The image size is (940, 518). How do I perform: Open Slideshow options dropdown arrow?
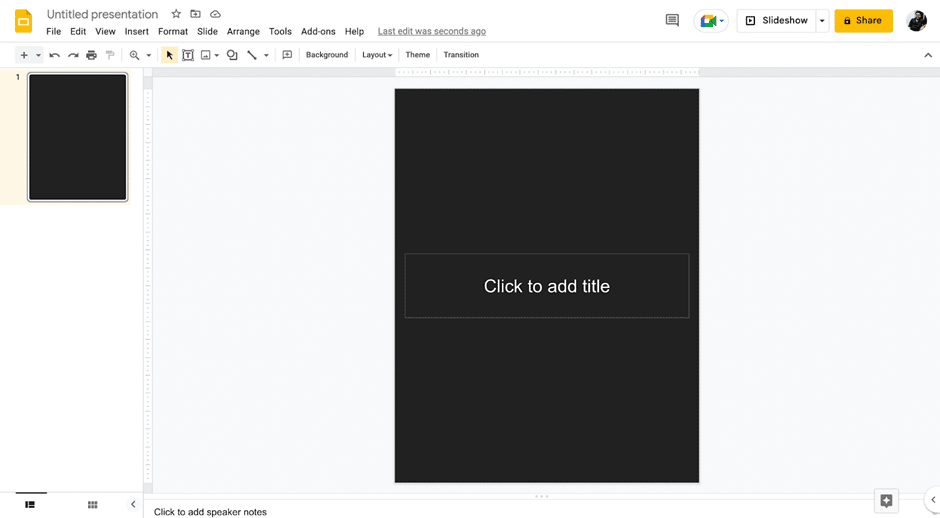(822, 21)
